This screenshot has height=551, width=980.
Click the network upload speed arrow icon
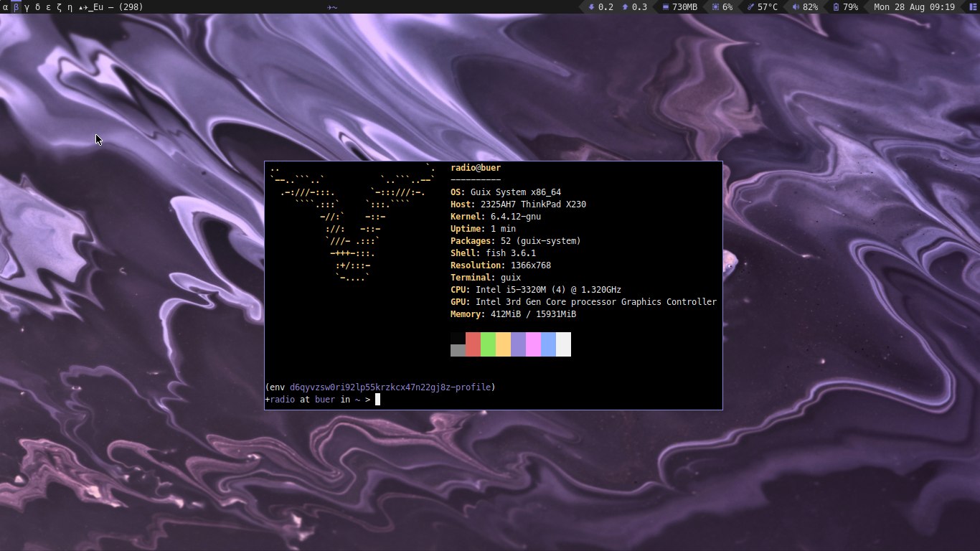pyautogui.click(x=625, y=7)
